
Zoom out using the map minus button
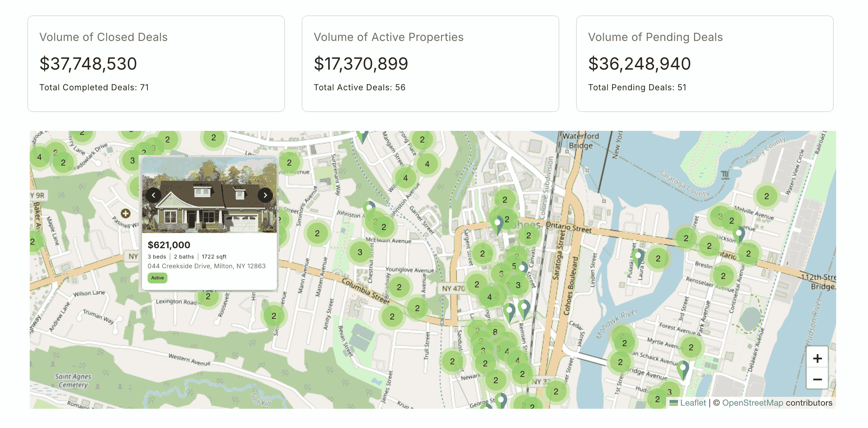coord(817,379)
